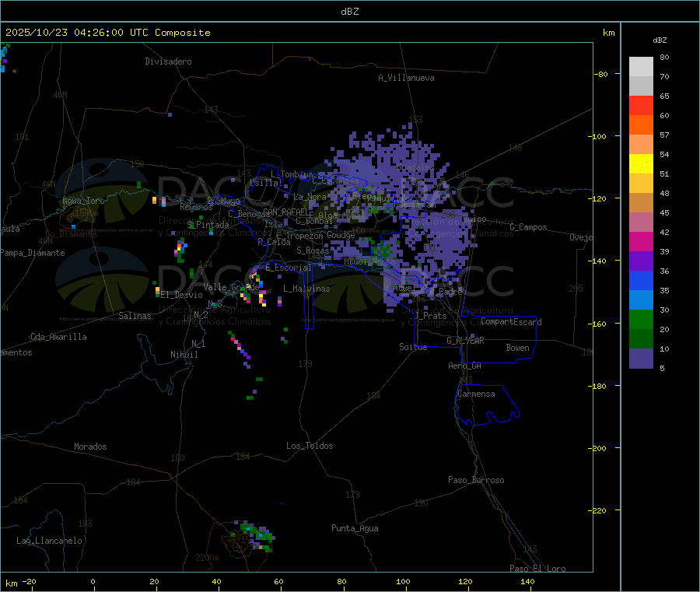Click the 'E_Escorial' map label

coord(289,268)
